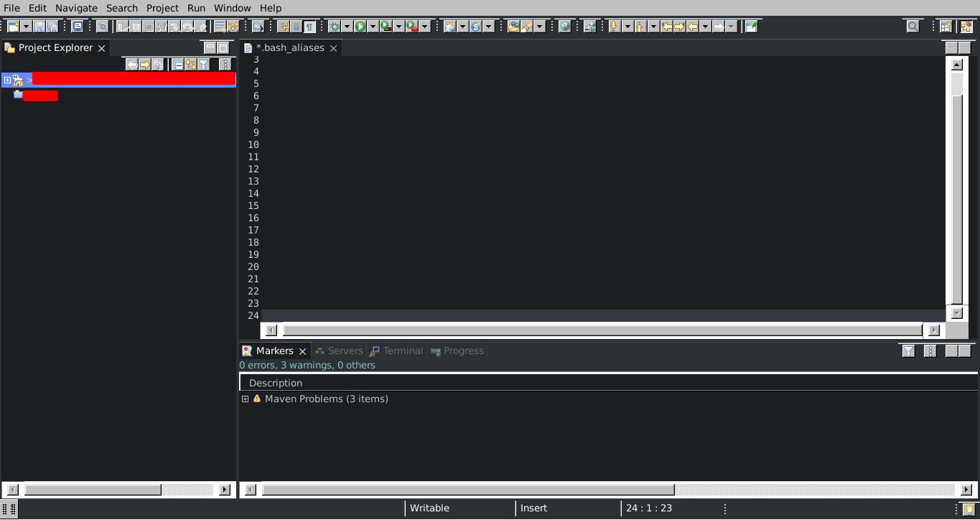Image resolution: width=980 pixels, height=520 pixels.
Task: Click the Coverage run icon
Action: pyautogui.click(x=386, y=27)
